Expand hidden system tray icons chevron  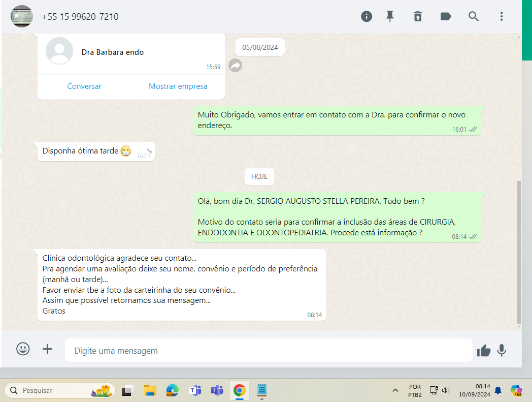pyautogui.click(x=395, y=390)
